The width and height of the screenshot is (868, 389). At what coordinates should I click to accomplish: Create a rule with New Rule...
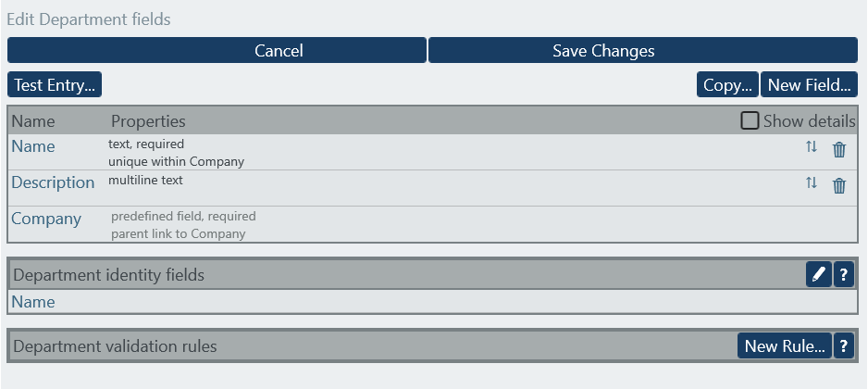[784, 346]
